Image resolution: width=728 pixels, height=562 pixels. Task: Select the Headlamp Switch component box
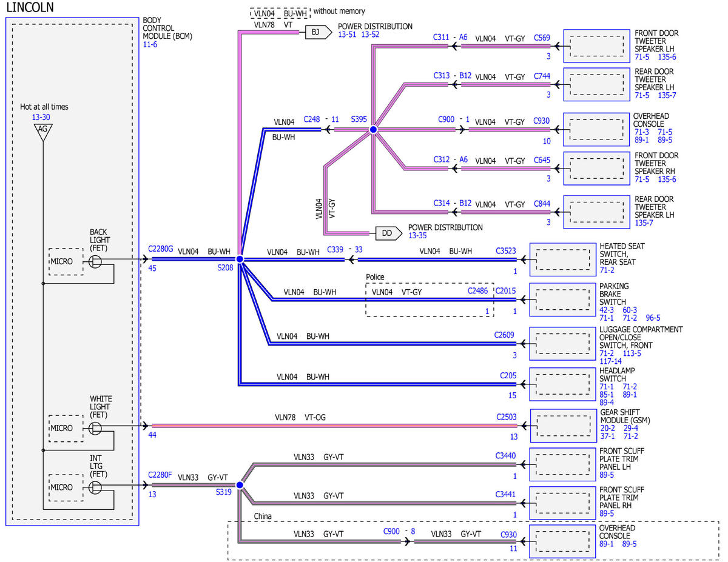563,384
